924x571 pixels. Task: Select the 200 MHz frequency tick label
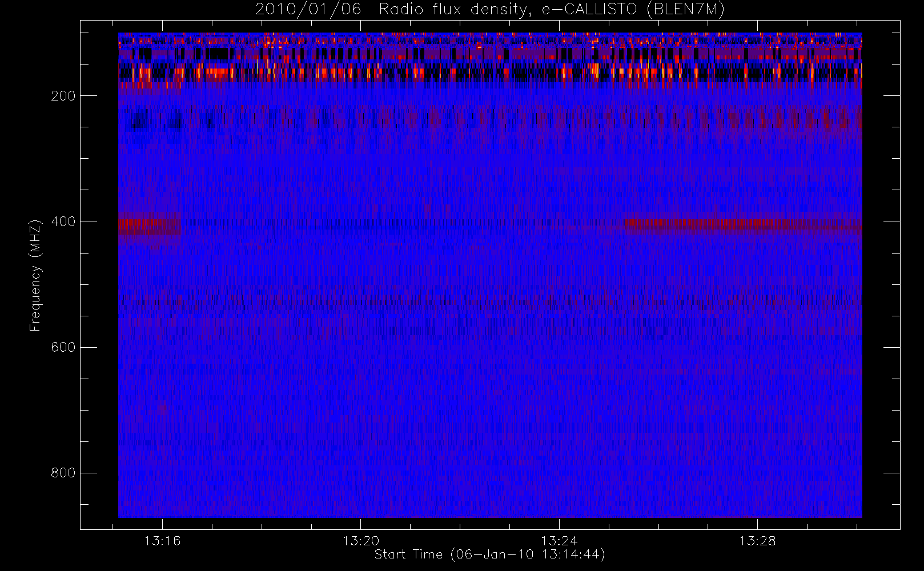point(63,96)
